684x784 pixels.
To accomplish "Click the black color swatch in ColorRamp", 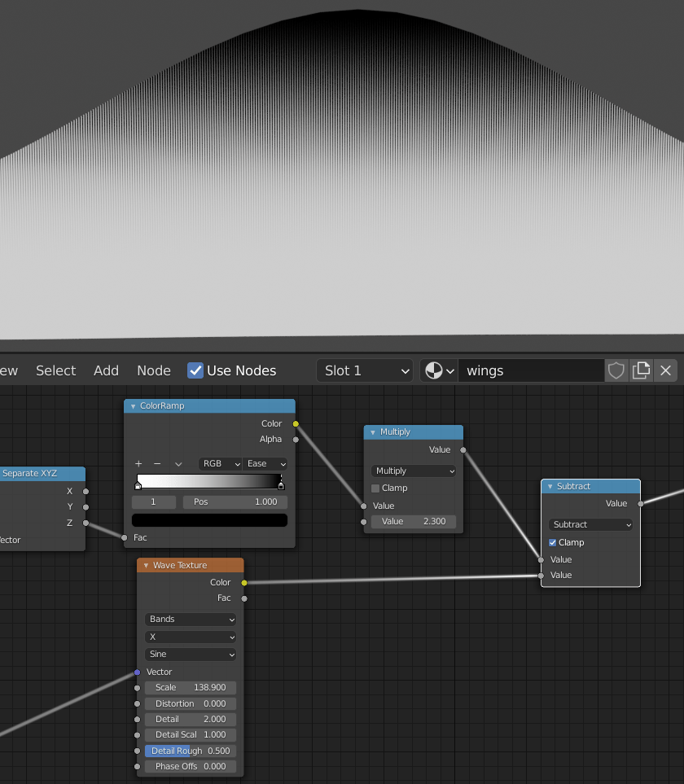I will coord(208,519).
